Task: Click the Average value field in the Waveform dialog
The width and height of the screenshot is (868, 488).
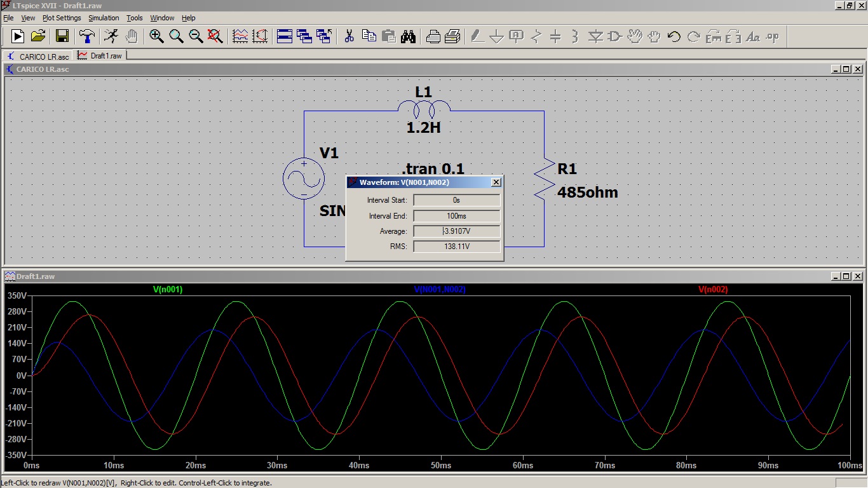Action: pos(456,231)
